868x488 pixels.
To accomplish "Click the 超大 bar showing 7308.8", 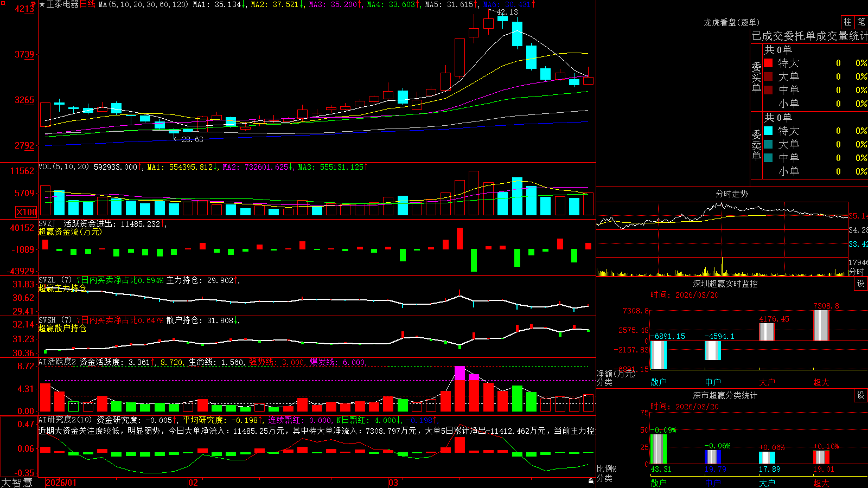I will (x=821, y=325).
